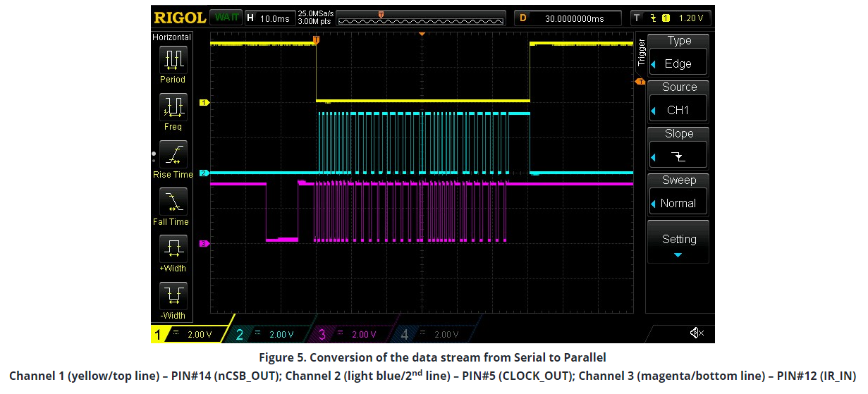Click the orange trigger level marker at right edge

640,82
